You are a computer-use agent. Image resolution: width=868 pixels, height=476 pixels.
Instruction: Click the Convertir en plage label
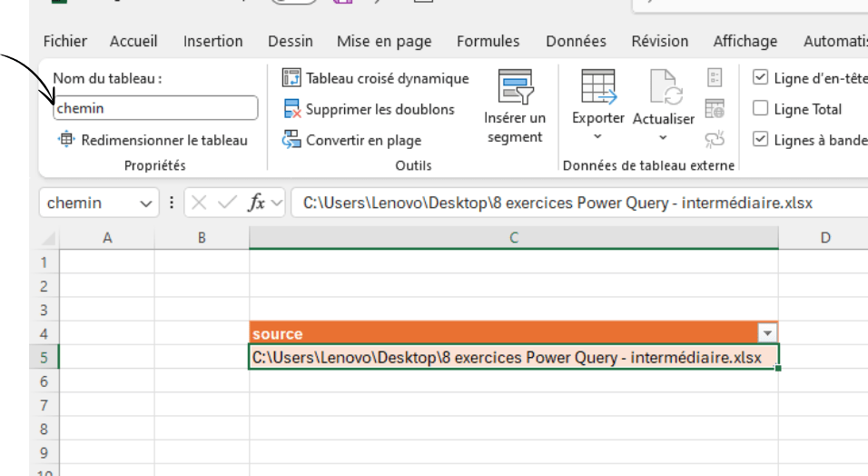[x=363, y=141]
